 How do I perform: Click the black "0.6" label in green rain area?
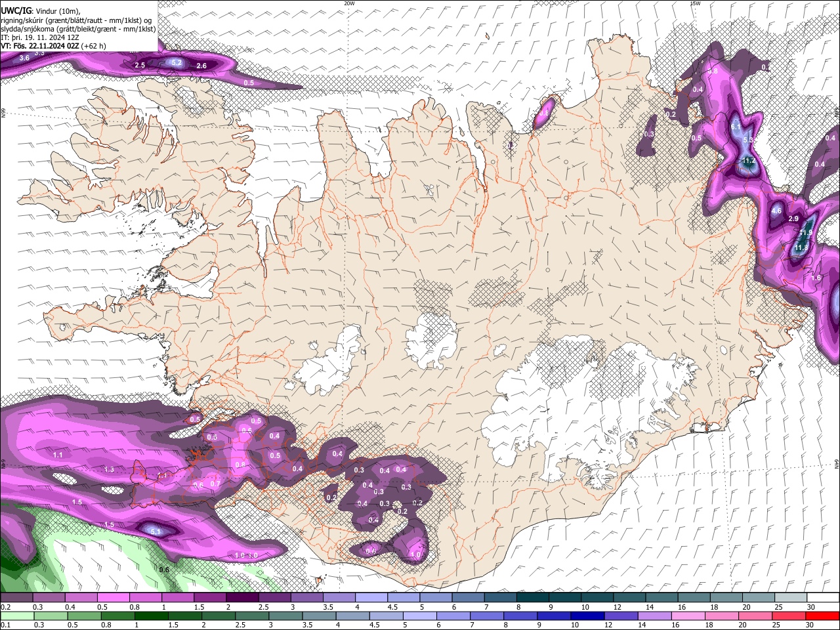point(164,570)
